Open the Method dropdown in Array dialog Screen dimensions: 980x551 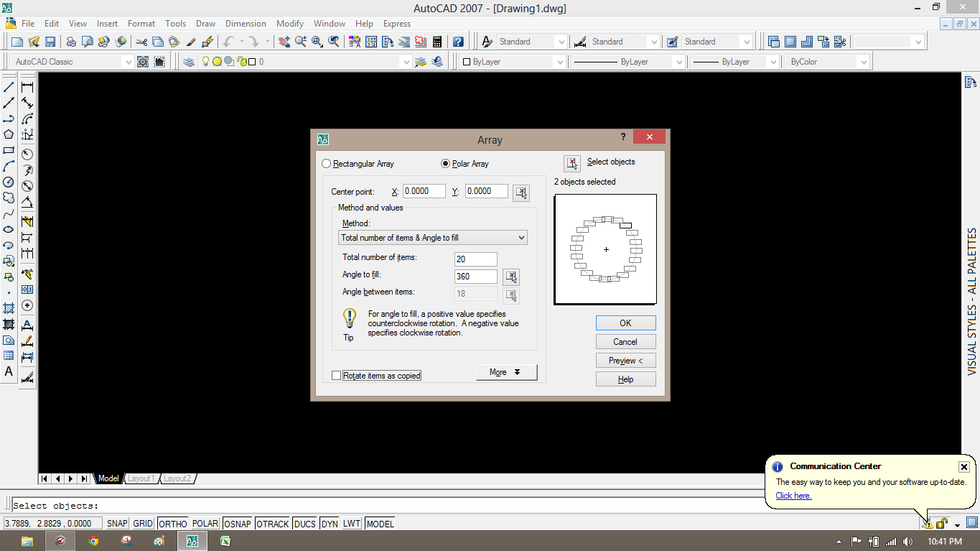[433, 238]
